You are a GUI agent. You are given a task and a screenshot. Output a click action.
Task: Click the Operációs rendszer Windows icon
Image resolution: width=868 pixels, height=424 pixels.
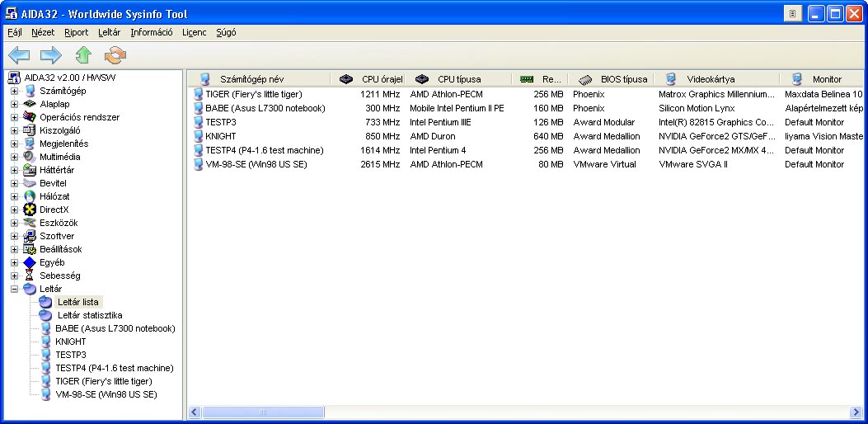point(30,117)
